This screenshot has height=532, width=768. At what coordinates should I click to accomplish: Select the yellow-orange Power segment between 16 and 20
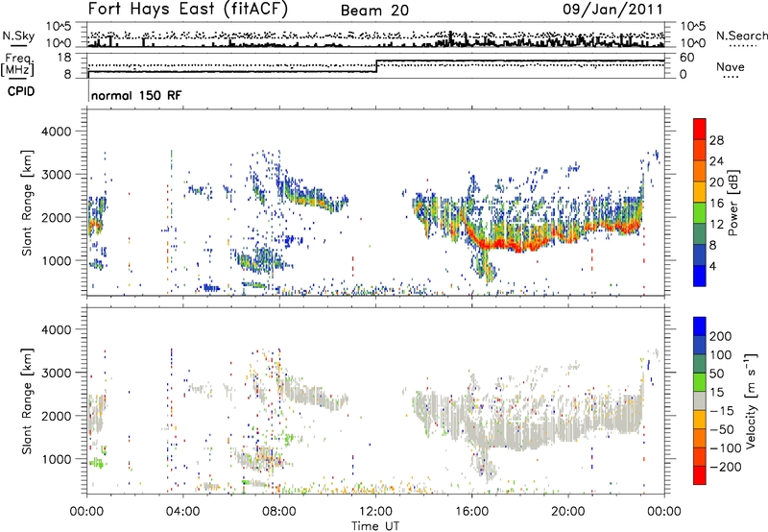[700, 191]
